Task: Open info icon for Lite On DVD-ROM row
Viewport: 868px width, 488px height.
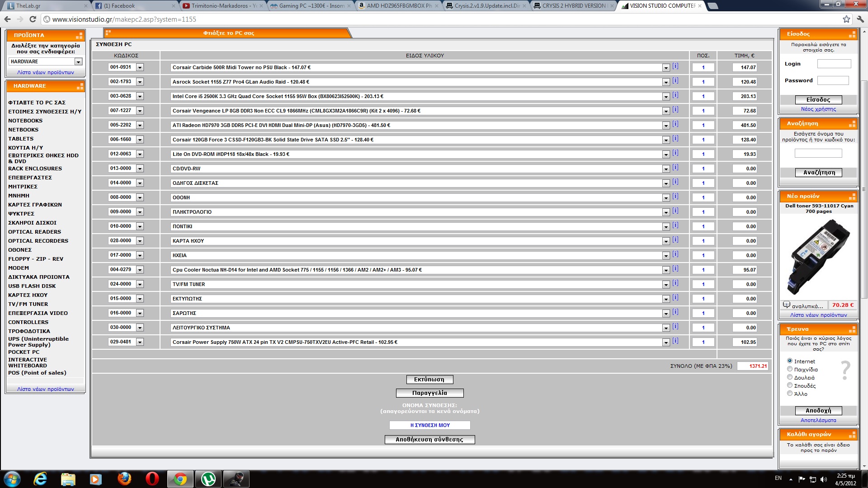Action: (x=675, y=153)
